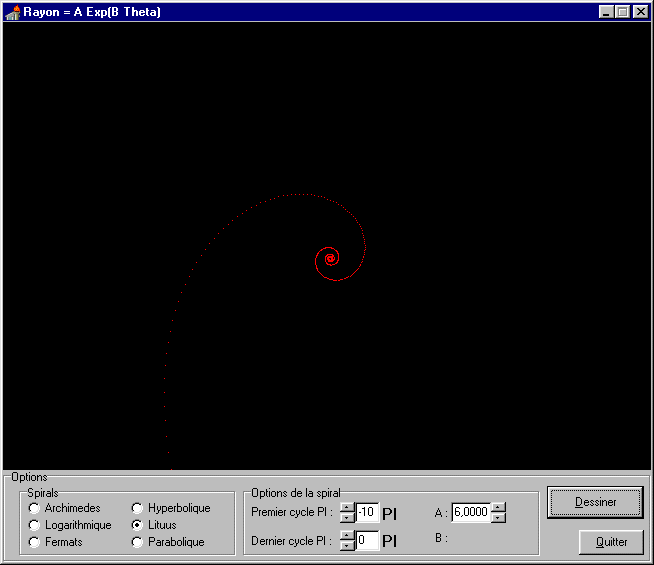The image size is (654, 565).
Task: Choose the Logarithmique spiral type
Action: pos(35,525)
